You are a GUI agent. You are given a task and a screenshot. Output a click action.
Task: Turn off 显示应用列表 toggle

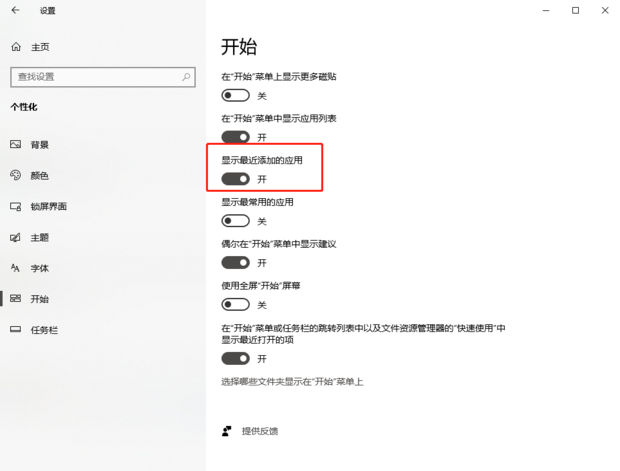[x=236, y=137]
